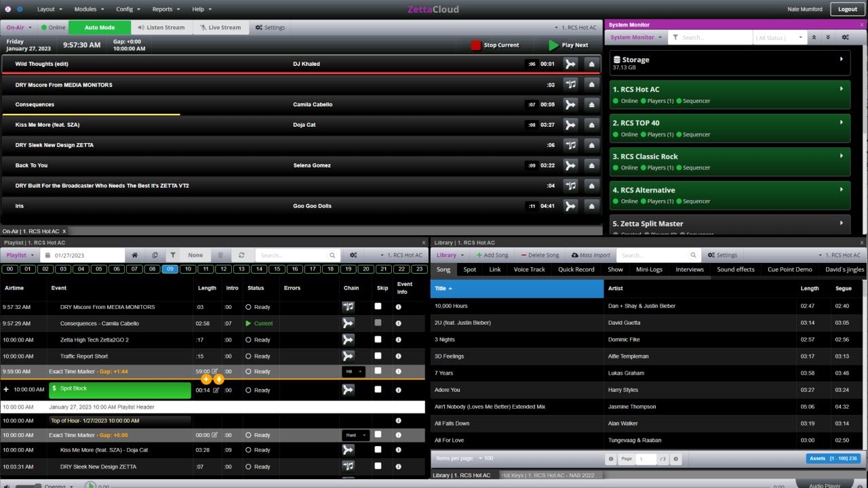Toggle Skip for 10:00:00 Hard Exact Time Marker

click(378, 434)
